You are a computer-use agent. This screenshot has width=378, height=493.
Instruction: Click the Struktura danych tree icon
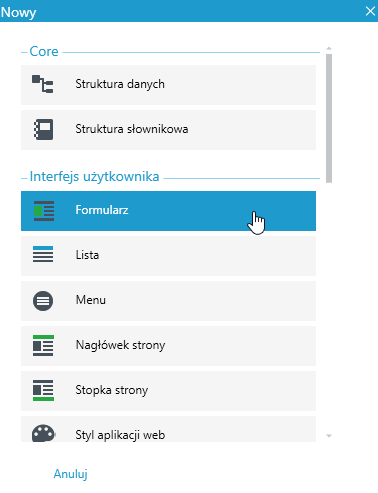tap(43, 84)
